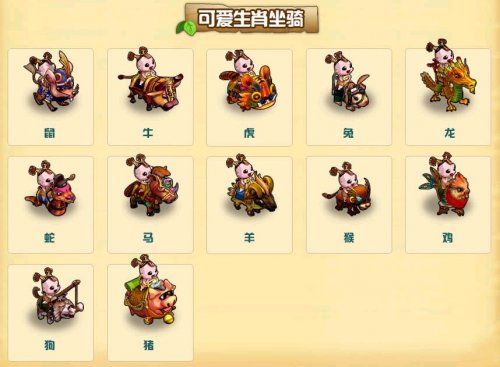Viewport: 500px width, 367px height.
Task: Click the green leaf beside the title
Action: 185,27
